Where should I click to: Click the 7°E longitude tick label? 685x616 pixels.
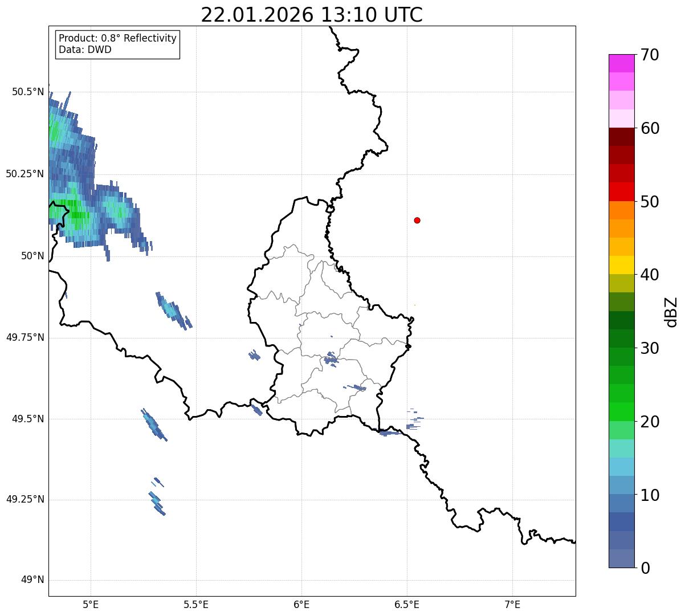tap(513, 605)
